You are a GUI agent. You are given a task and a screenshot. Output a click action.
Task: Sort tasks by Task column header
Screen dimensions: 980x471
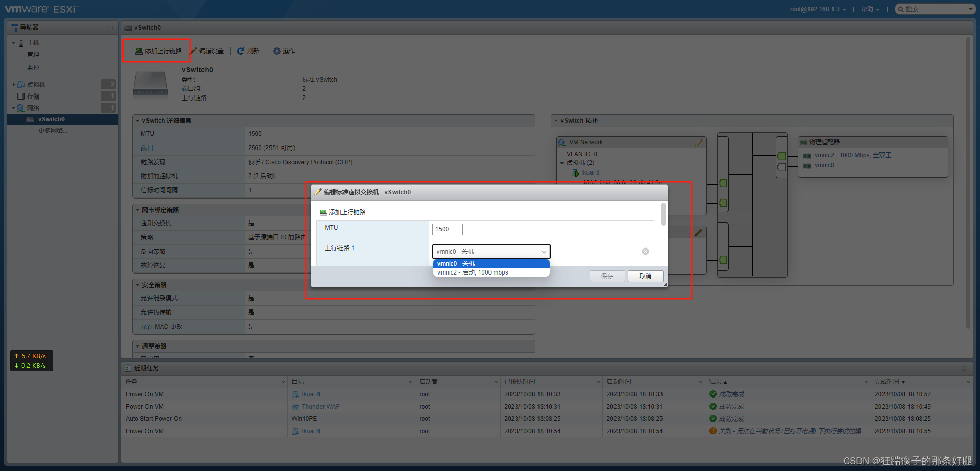205,382
